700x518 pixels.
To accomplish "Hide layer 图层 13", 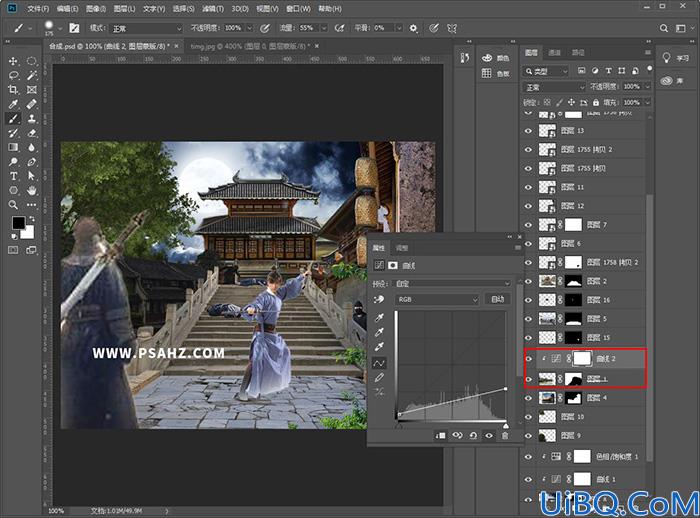I will click(529, 131).
